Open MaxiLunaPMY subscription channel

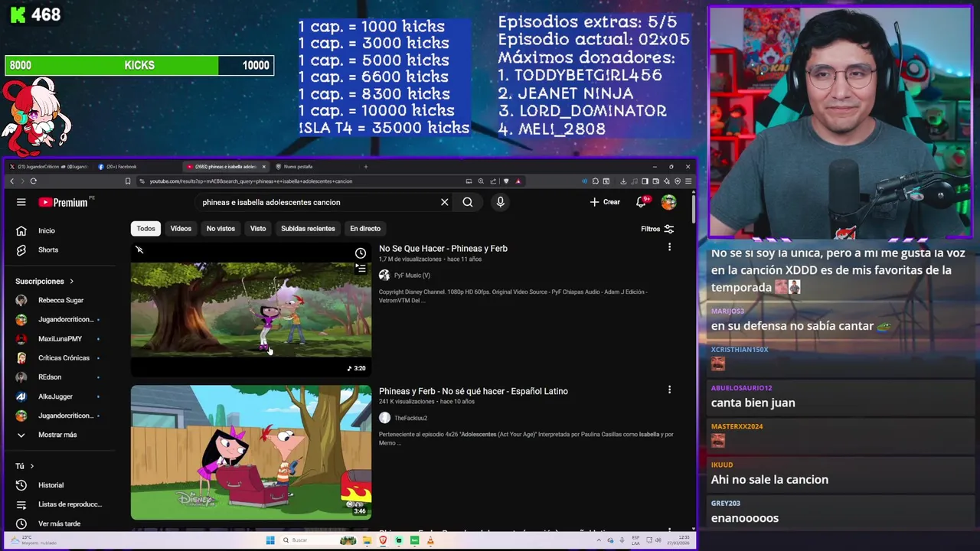point(58,338)
